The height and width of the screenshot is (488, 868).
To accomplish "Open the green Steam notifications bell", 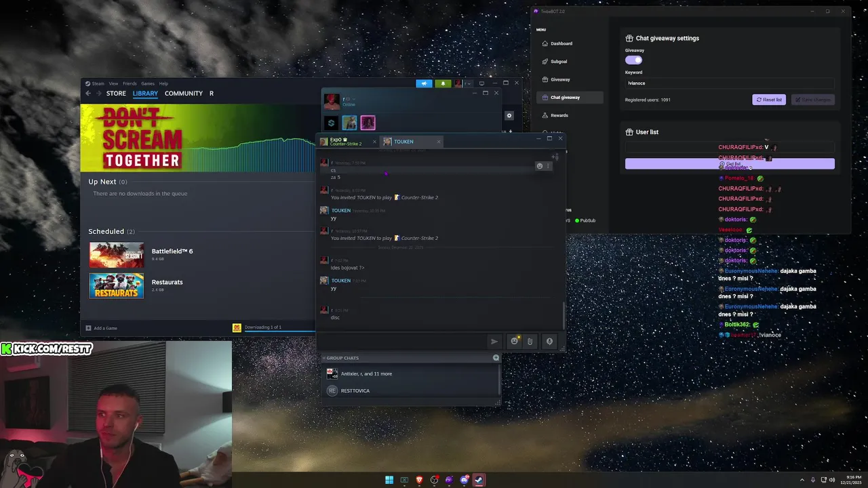I will tap(443, 83).
